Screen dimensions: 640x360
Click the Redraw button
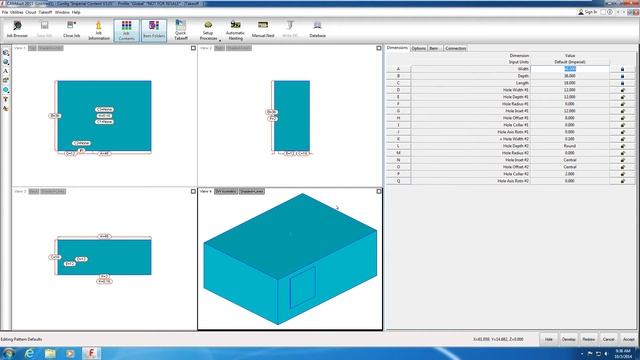point(589,339)
